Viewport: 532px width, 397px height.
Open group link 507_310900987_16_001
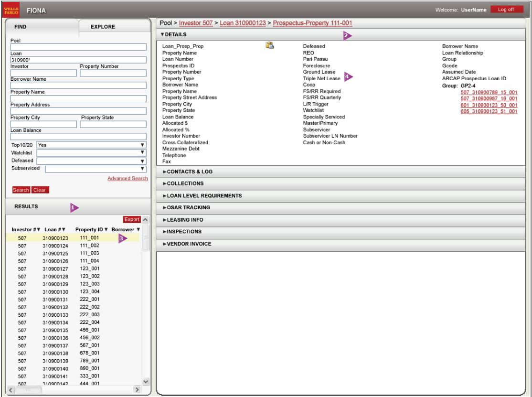pos(489,99)
